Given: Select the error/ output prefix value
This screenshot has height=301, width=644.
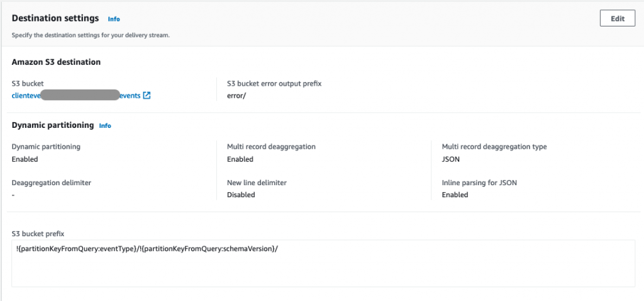Looking at the screenshot, I should point(236,95).
